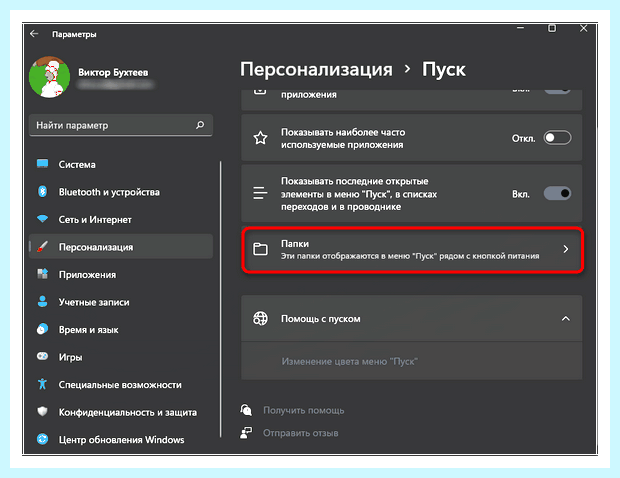Select the Приложения menu item
The height and width of the screenshot is (478, 620).
tap(121, 274)
